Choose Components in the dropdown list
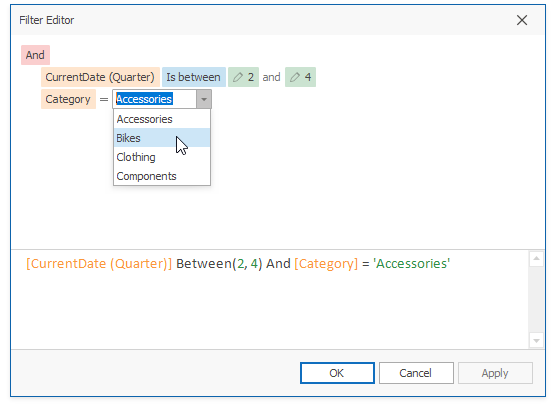556x405 pixels. (x=162, y=176)
